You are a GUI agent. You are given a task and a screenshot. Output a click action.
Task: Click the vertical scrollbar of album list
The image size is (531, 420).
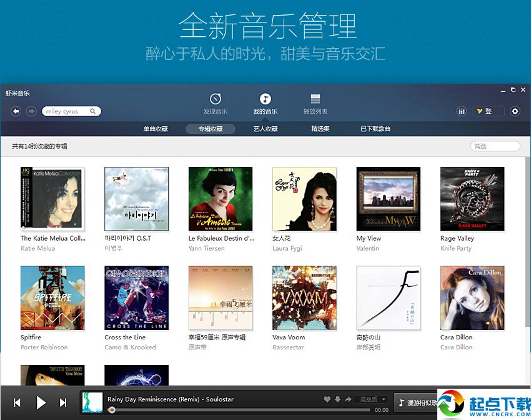[528, 241]
